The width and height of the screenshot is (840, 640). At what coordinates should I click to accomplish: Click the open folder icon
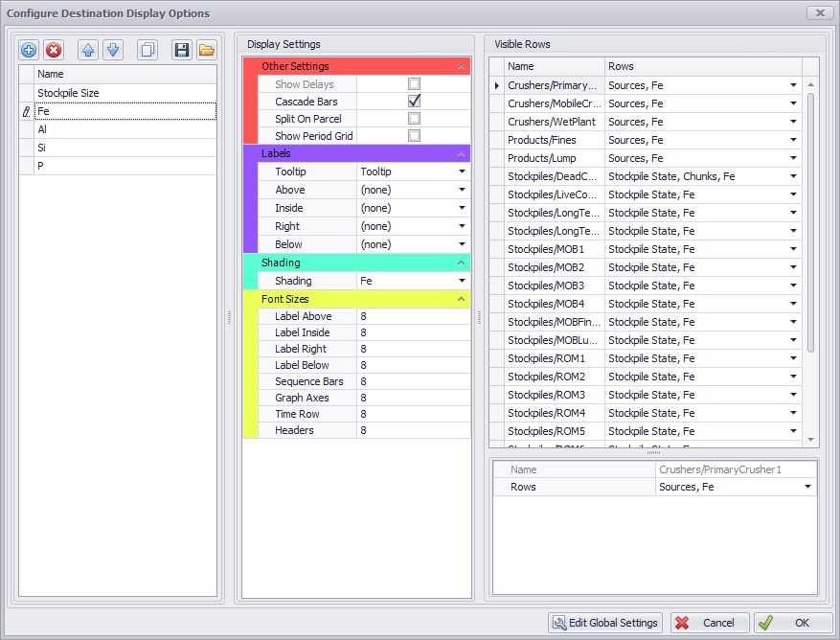point(206,50)
